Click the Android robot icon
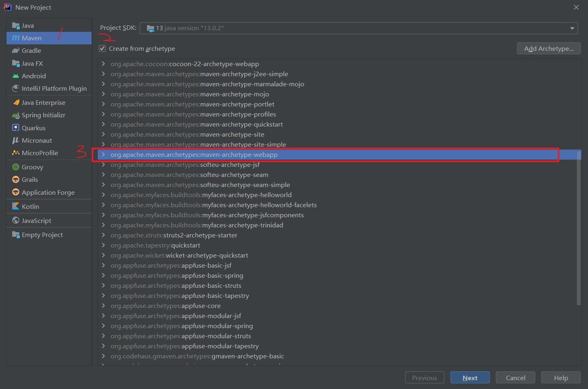The image size is (588, 389). pyautogui.click(x=16, y=76)
